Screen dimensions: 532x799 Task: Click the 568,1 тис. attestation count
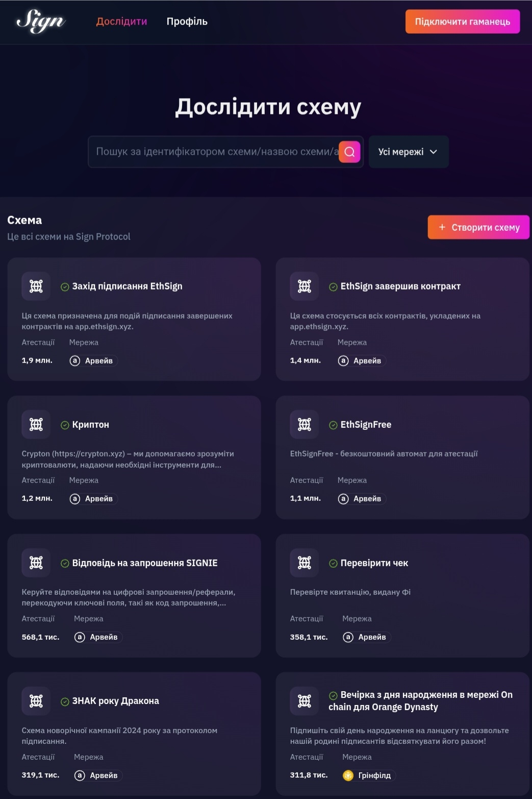click(x=40, y=637)
